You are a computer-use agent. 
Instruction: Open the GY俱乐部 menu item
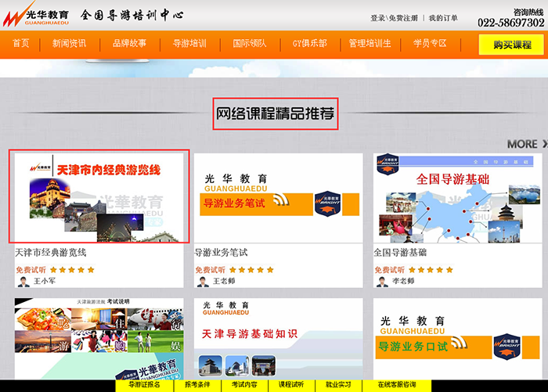310,43
